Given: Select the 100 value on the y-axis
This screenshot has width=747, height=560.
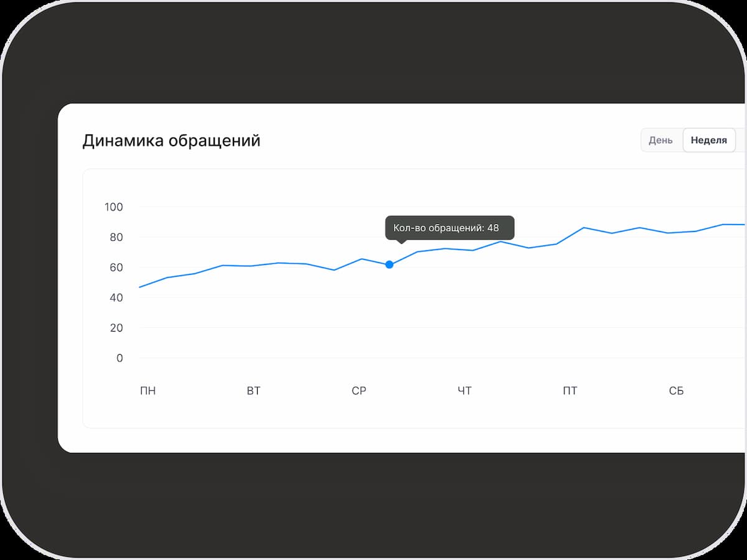Looking at the screenshot, I should 115,207.
